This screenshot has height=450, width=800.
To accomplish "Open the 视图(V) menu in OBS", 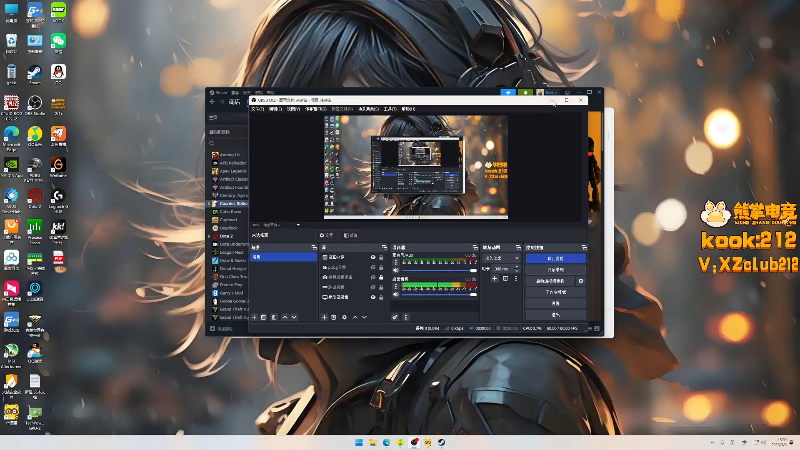I will coord(293,109).
